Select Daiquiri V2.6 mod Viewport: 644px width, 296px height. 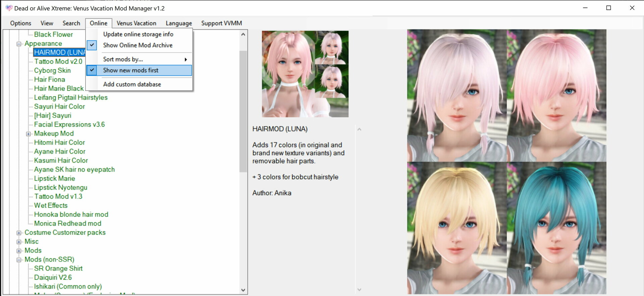click(53, 278)
